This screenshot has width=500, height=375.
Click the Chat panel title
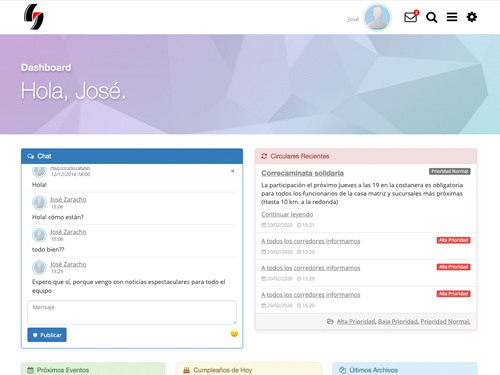point(44,156)
